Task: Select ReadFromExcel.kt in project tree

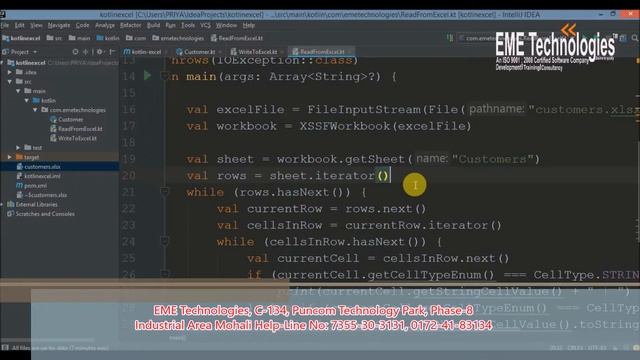Action: tap(76, 129)
